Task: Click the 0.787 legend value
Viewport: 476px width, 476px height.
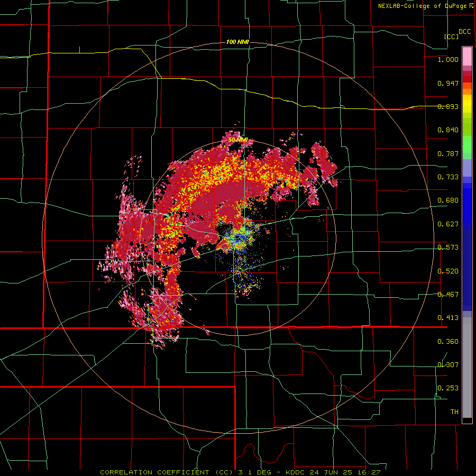Action: coord(448,153)
